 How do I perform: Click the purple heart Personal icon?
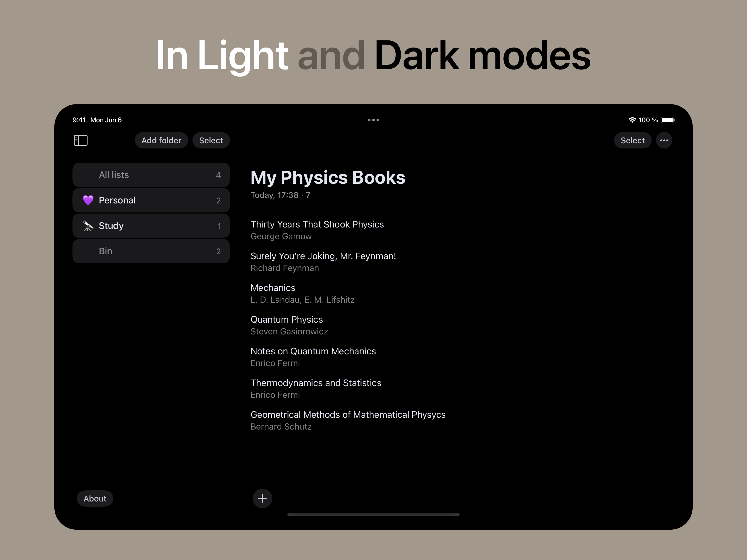coord(88,200)
